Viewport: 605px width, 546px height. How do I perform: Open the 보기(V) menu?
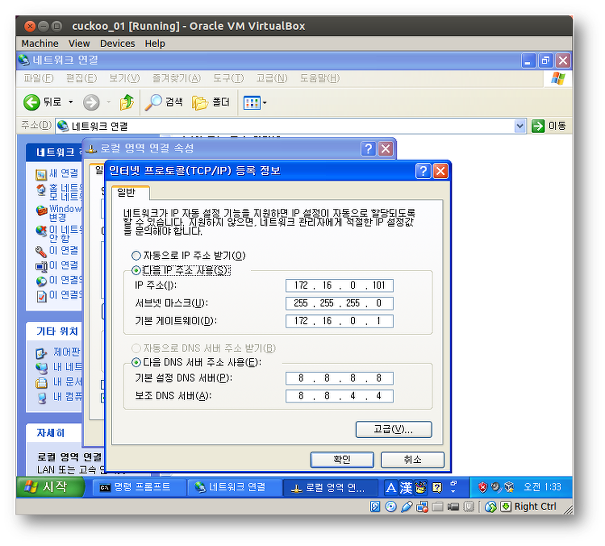tap(124, 78)
